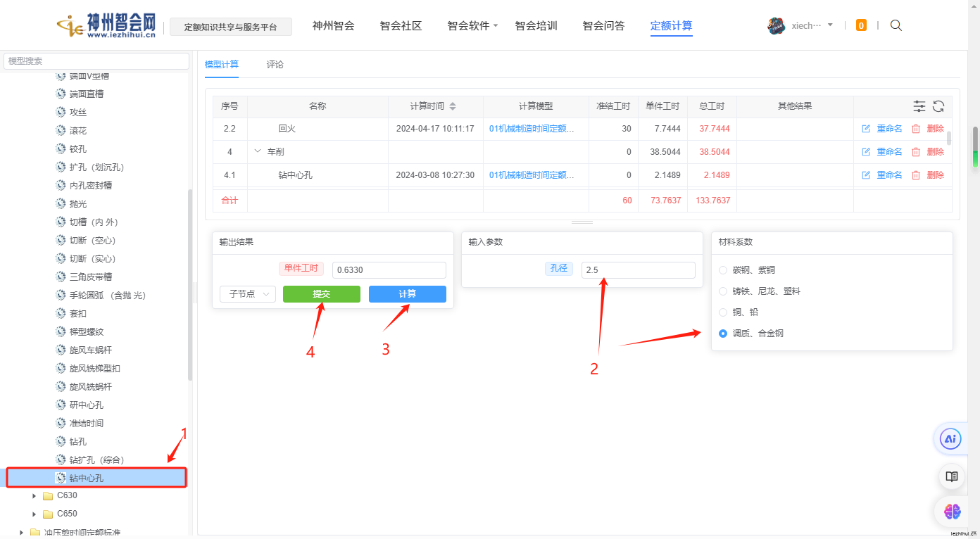Click delete icon in 回火 row
The width and height of the screenshot is (980, 539).
[916, 129]
